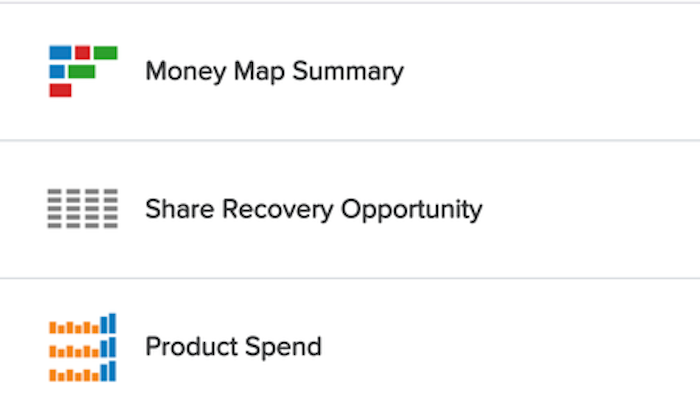Select the Product Spend list row
The image size is (700, 394).
coord(350,337)
